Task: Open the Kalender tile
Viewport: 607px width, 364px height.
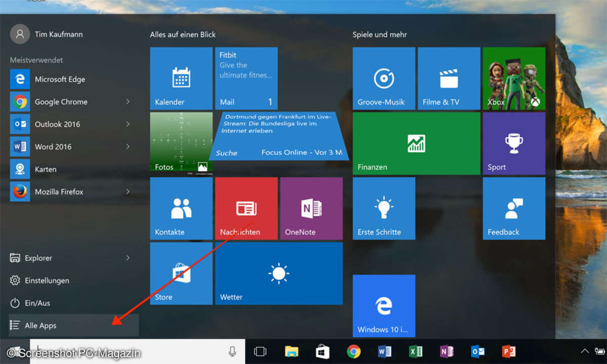Action: (181, 78)
